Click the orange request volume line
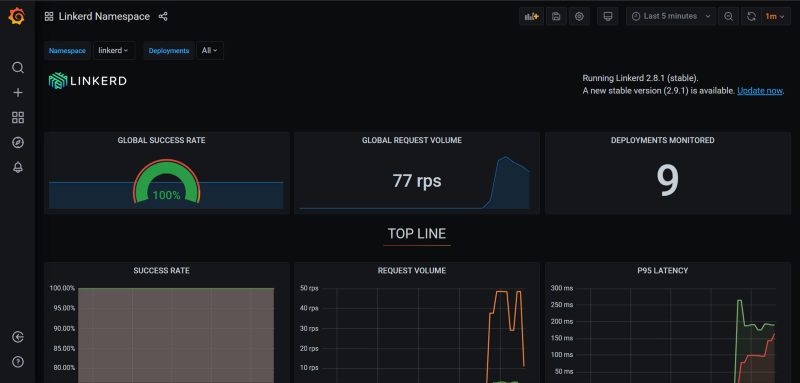 point(502,291)
